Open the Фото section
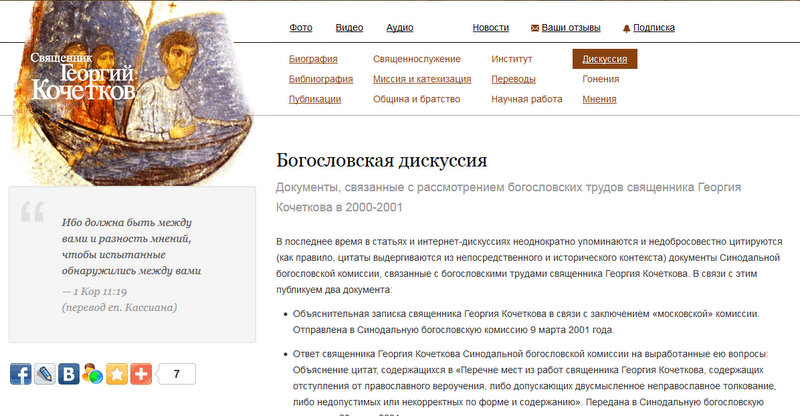The width and height of the screenshot is (800, 416). point(301,28)
